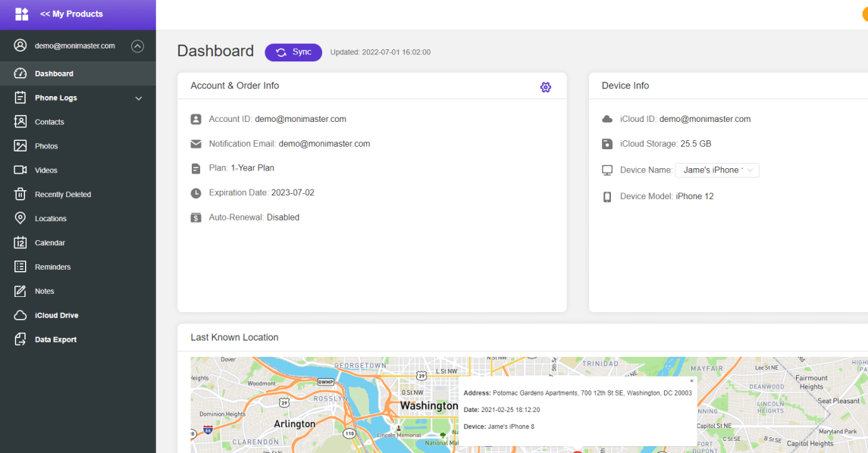The height and width of the screenshot is (453, 868).
Task: Click the Videos camera icon
Action: 20,170
